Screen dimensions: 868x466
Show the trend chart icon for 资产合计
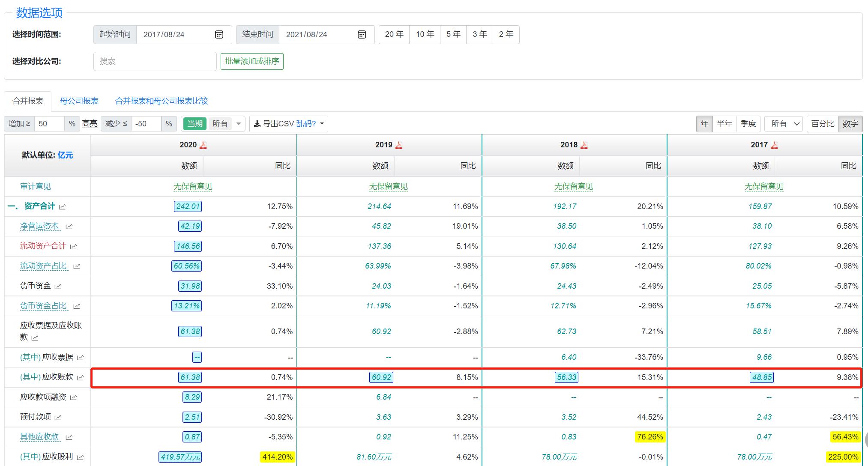[x=63, y=207]
